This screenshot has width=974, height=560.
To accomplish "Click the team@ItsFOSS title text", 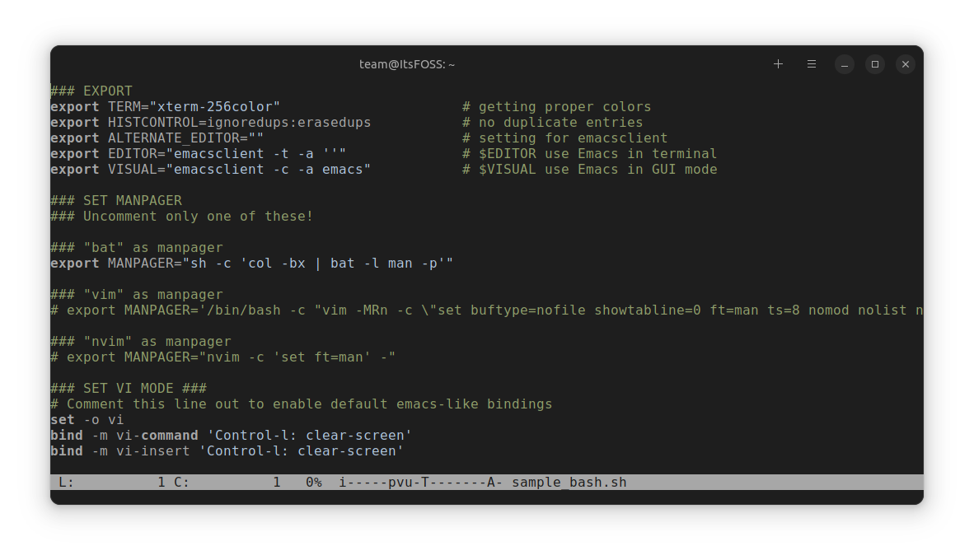I will (407, 64).
